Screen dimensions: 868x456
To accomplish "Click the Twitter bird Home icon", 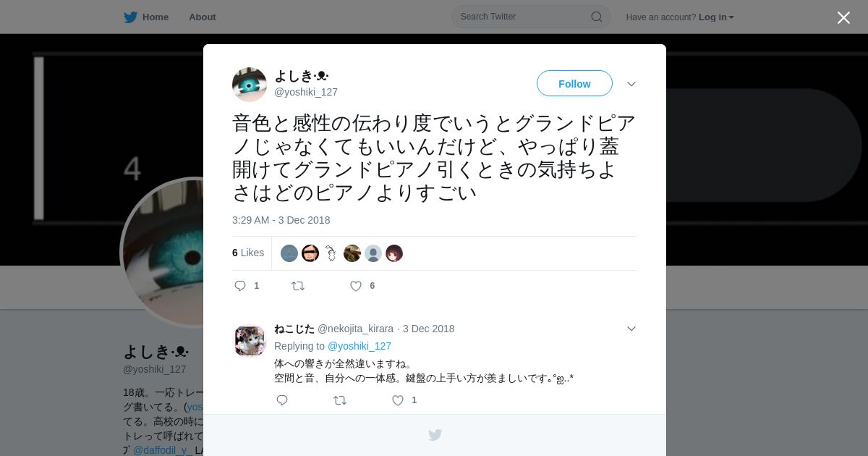I will [130, 17].
